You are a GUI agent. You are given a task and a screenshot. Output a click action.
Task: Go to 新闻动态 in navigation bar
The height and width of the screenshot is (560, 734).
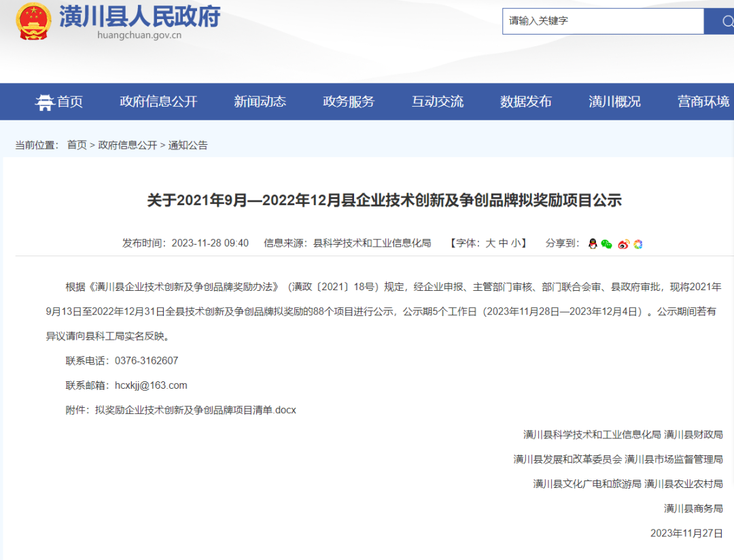click(260, 102)
